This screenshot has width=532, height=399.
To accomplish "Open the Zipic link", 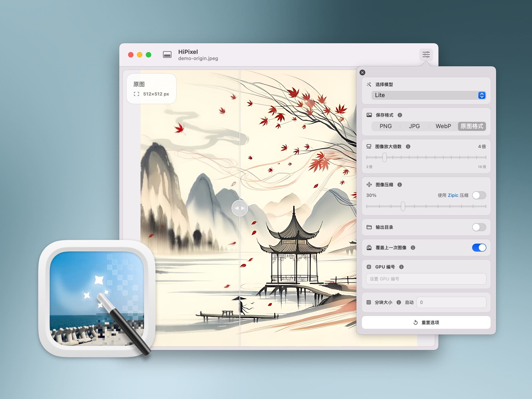I will point(453,195).
